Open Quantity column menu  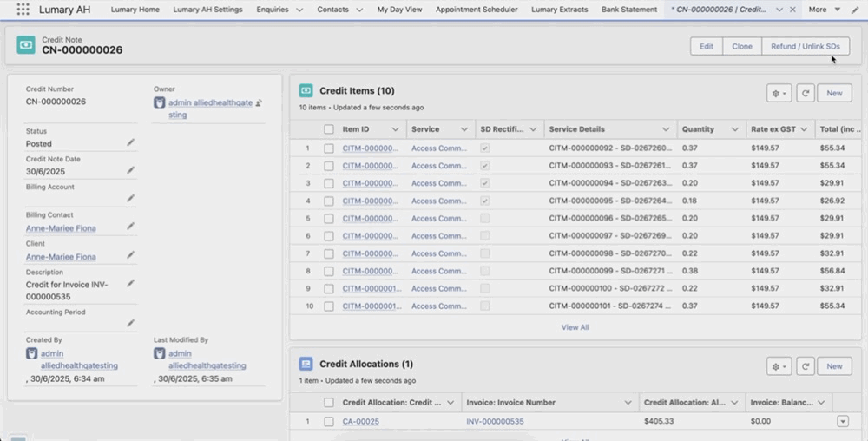click(734, 129)
